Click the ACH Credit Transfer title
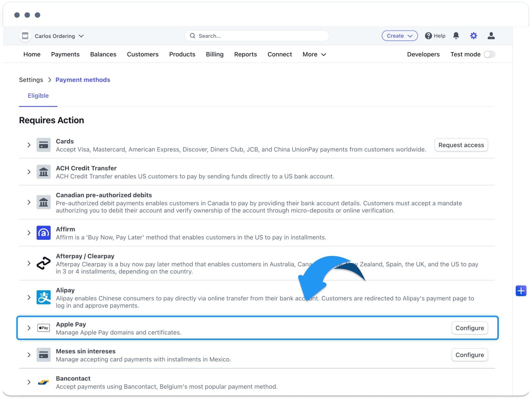The width and height of the screenshot is (532, 398). coord(86,168)
